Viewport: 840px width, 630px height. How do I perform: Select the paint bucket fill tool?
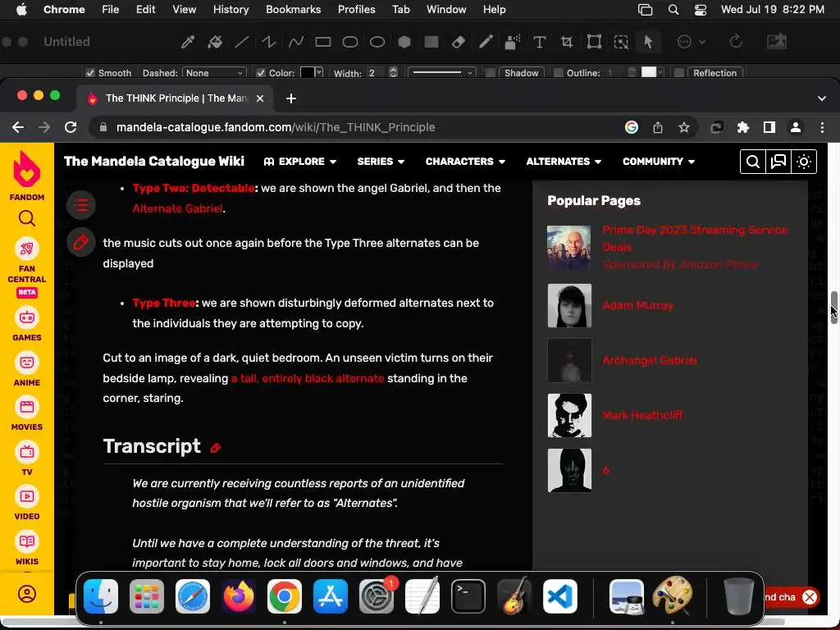click(215, 42)
